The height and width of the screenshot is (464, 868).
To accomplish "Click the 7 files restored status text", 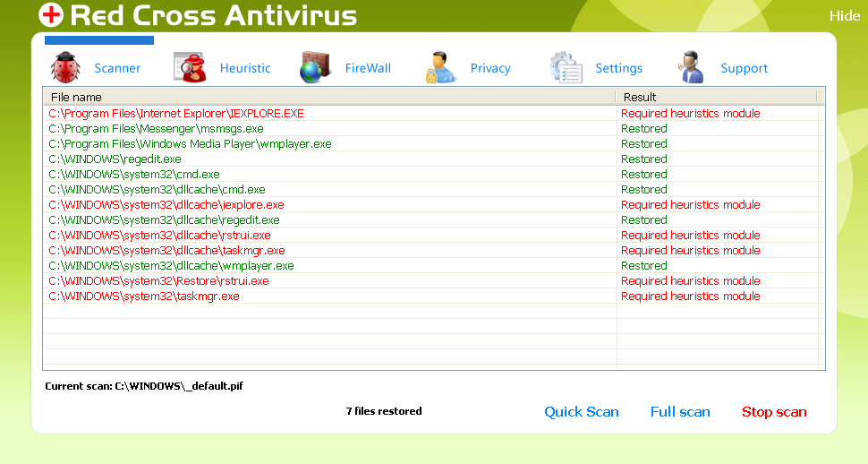I will tap(384, 411).
